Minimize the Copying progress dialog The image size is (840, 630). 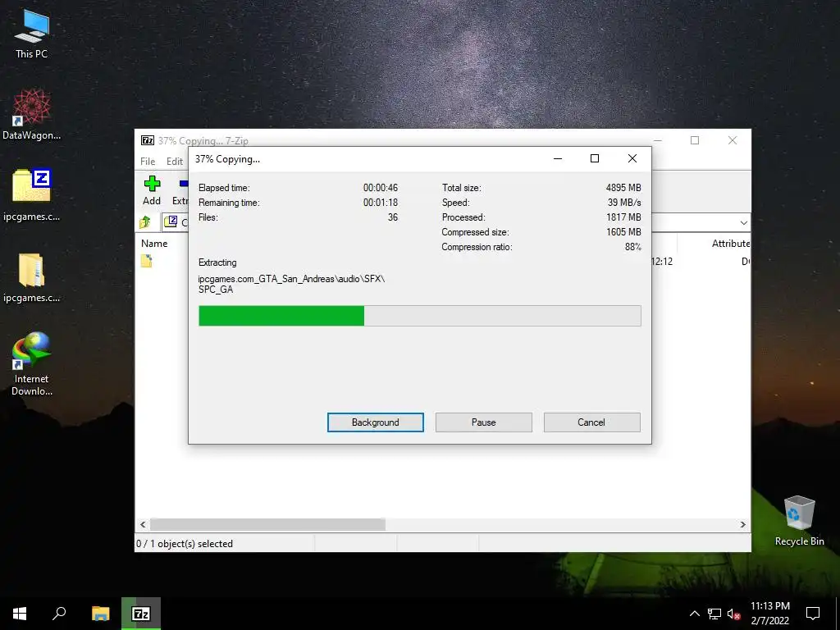[x=558, y=158]
